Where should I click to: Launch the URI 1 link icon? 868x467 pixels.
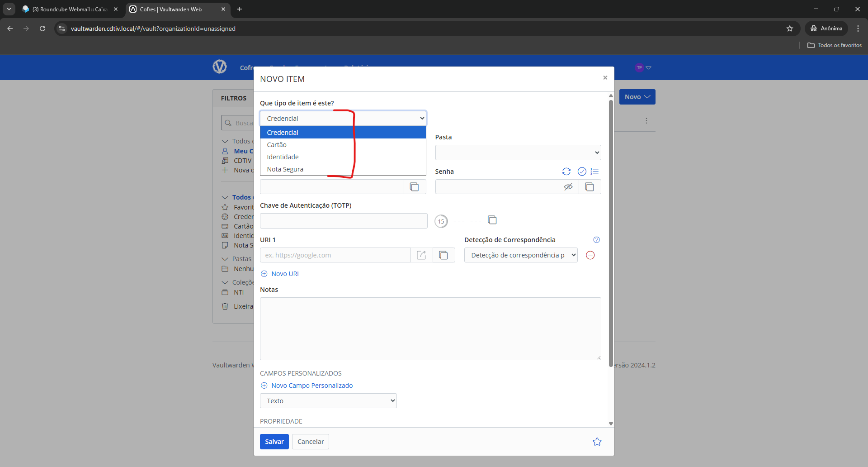(x=421, y=255)
